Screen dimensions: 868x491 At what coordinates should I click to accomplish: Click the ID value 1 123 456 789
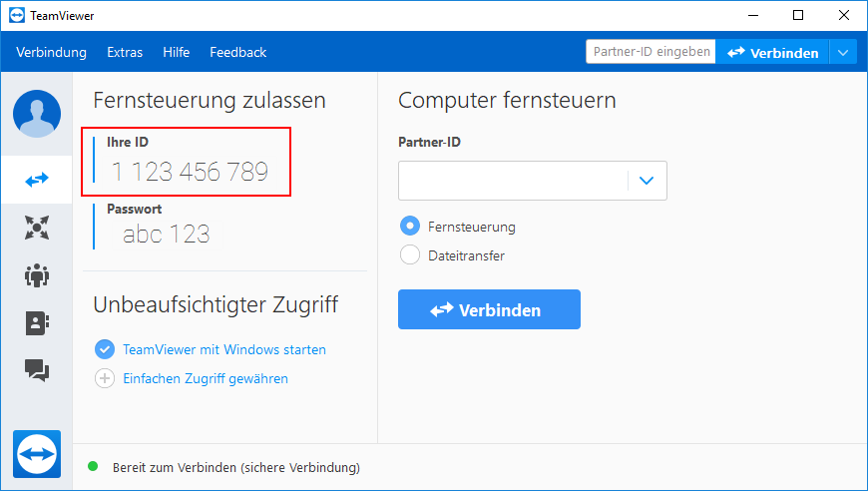pos(190,172)
